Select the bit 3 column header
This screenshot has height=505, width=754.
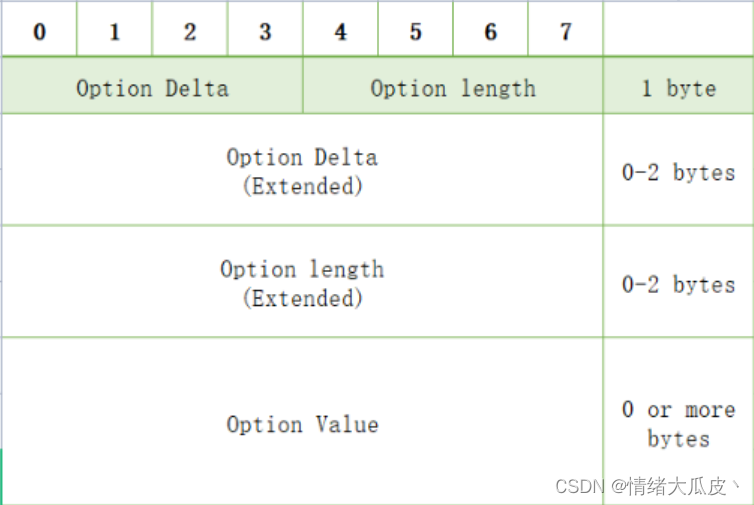pyautogui.click(x=265, y=31)
